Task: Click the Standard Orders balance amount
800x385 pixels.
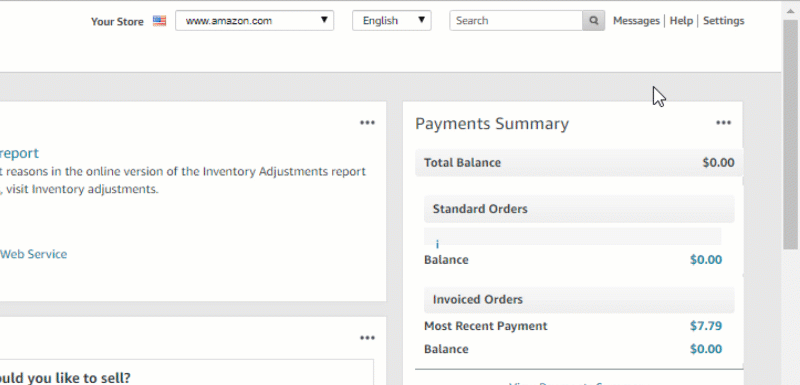Action: pyautogui.click(x=706, y=260)
